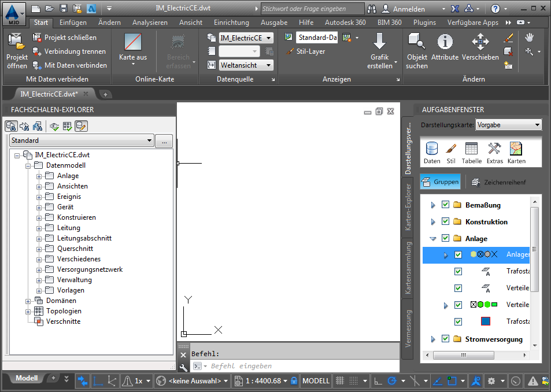The height and width of the screenshot is (392, 551).
Task: Click Verbindung trennen
Action: (69, 51)
